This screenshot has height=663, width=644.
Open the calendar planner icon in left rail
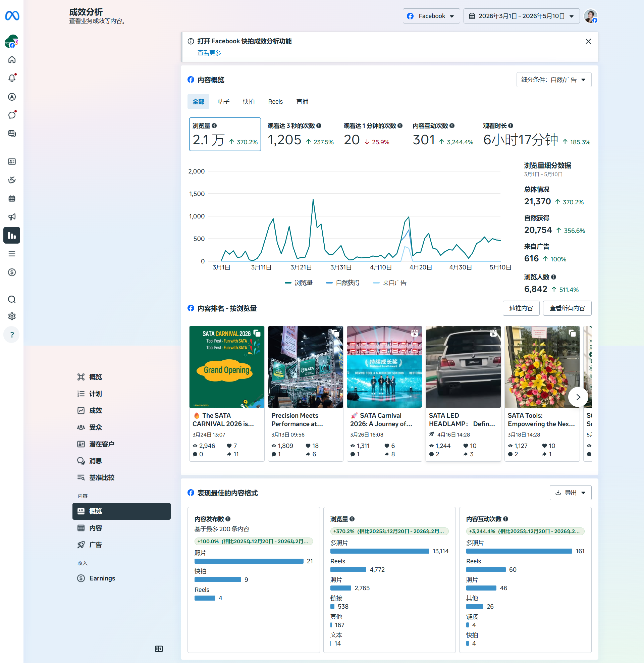[12, 199]
